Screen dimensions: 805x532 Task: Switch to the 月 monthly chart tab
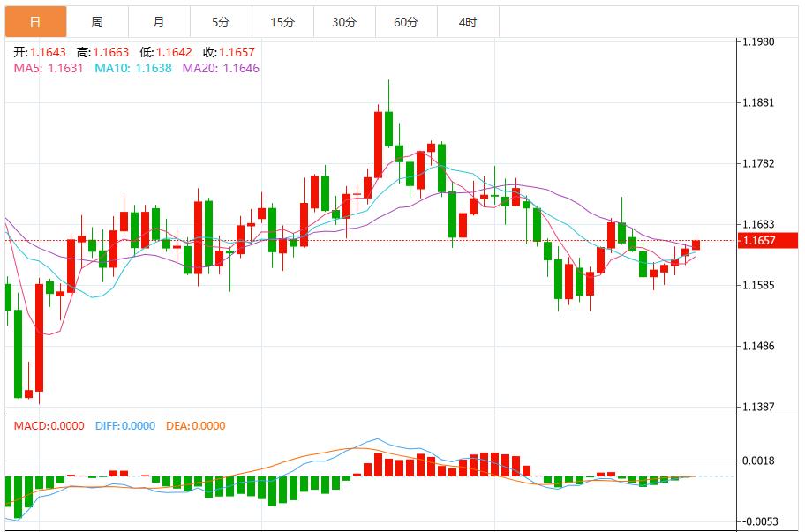tap(158, 19)
